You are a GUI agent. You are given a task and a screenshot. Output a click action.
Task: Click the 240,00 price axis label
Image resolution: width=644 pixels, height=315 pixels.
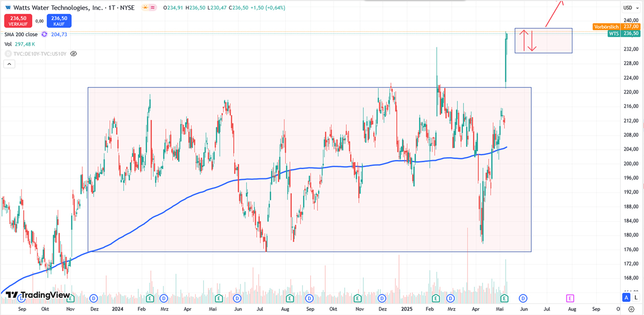pos(630,21)
